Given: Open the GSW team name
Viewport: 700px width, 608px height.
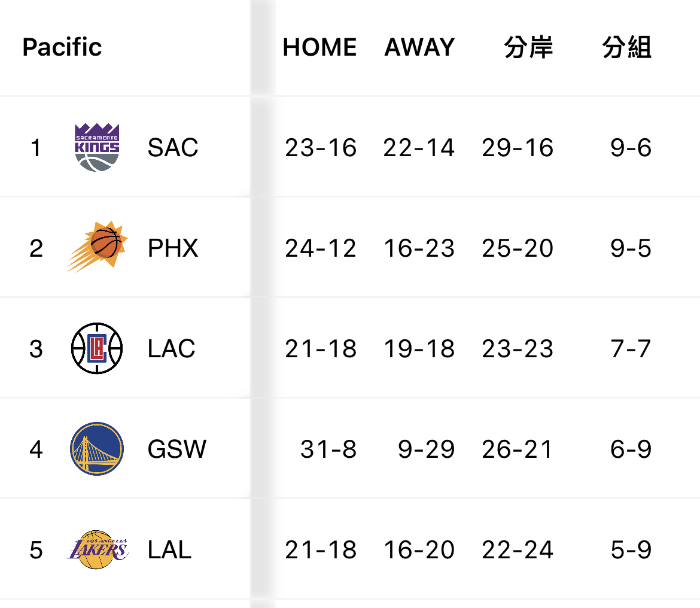Looking at the screenshot, I should click(176, 449).
